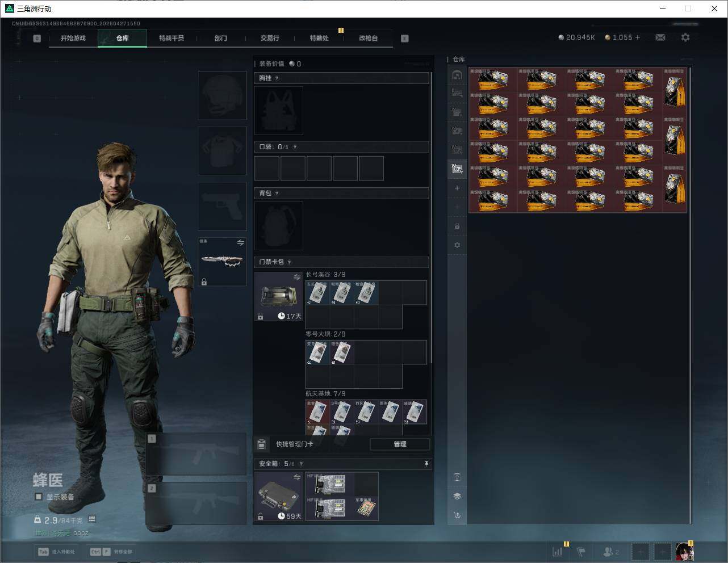Select the first key card under 零号大坝
728x563 pixels.
pyautogui.click(x=318, y=352)
